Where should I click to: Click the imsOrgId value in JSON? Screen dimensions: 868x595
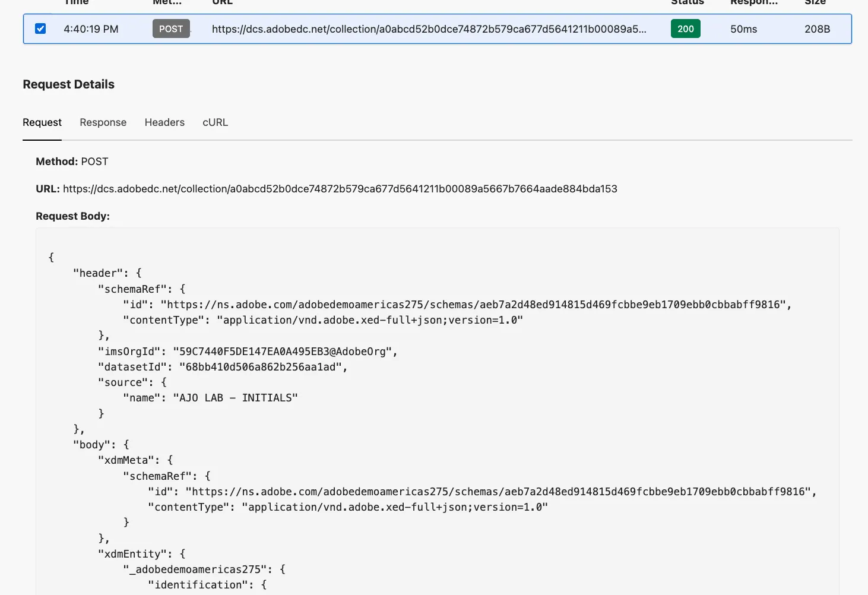[282, 352]
